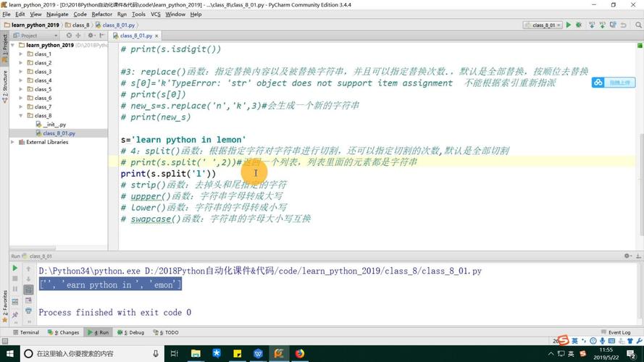Stop the process in the Run panel
644x362 pixels.
pos(14,279)
